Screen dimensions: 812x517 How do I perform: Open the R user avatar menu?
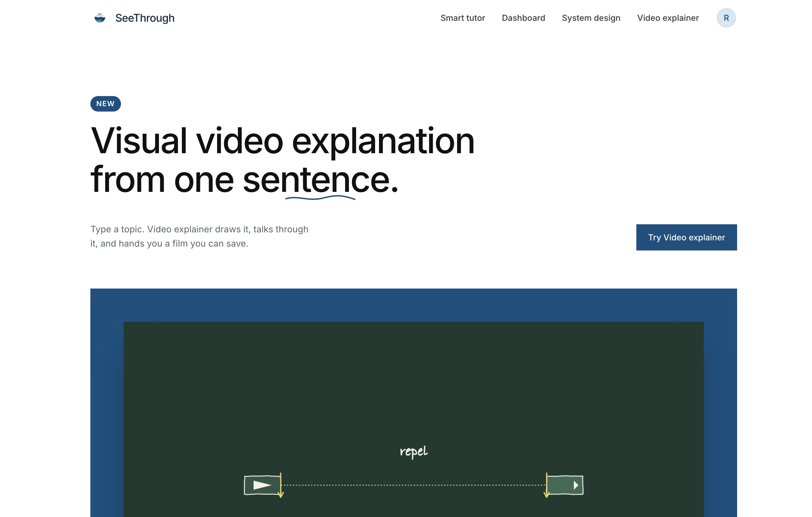tap(726, 18)
